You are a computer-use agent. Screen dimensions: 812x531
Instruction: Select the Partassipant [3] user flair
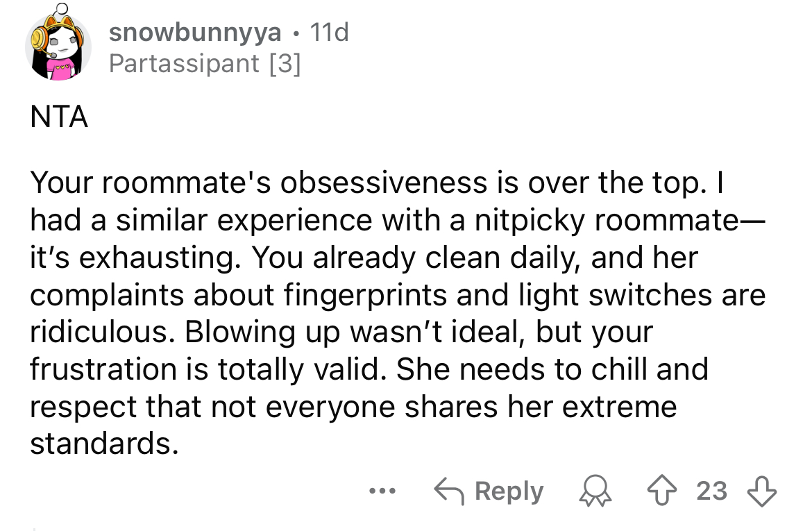(205, 64)
